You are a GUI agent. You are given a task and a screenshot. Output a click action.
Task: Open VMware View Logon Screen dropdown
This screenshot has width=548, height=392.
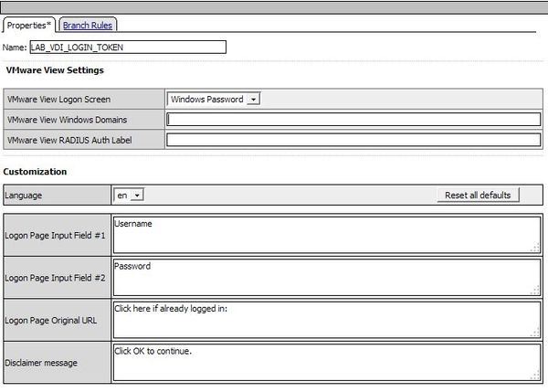pyautogui.click(x=214, y=100)
